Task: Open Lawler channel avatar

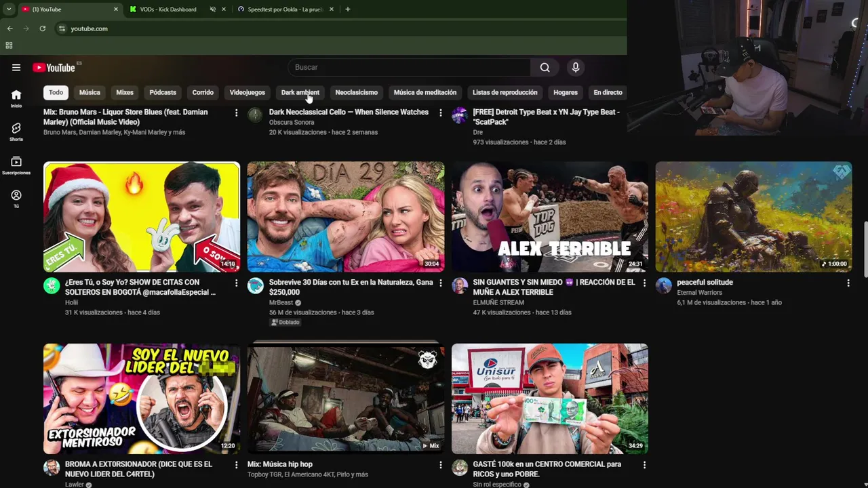Action: pos(52,468)
